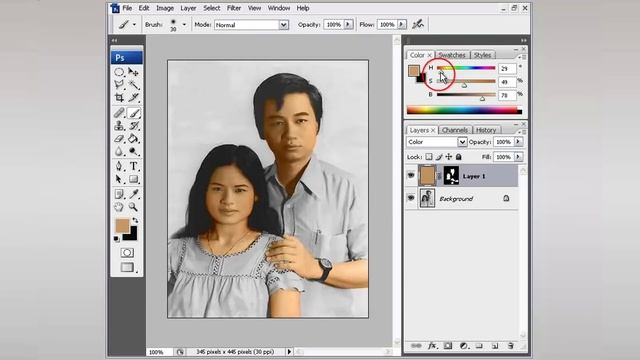Add a layer style (fx)
The height and width of the screenshot is (360, 640).
[432, 346]
